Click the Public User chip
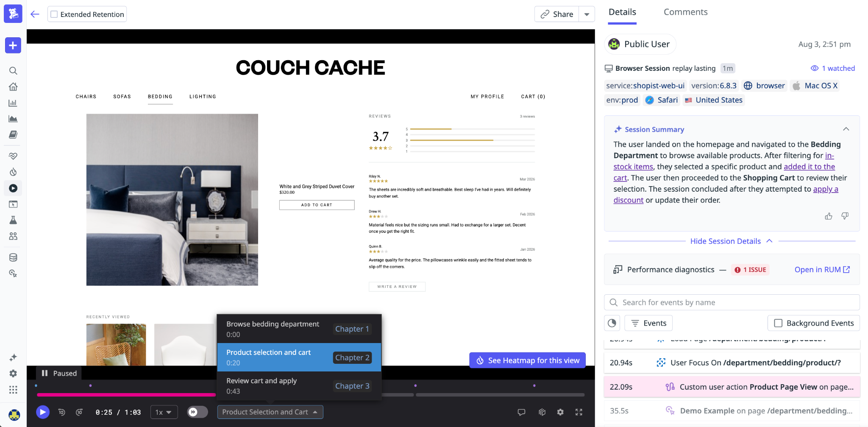Image resolution: width=868 pixels, height=427 pixels. (x=640, y=44)
